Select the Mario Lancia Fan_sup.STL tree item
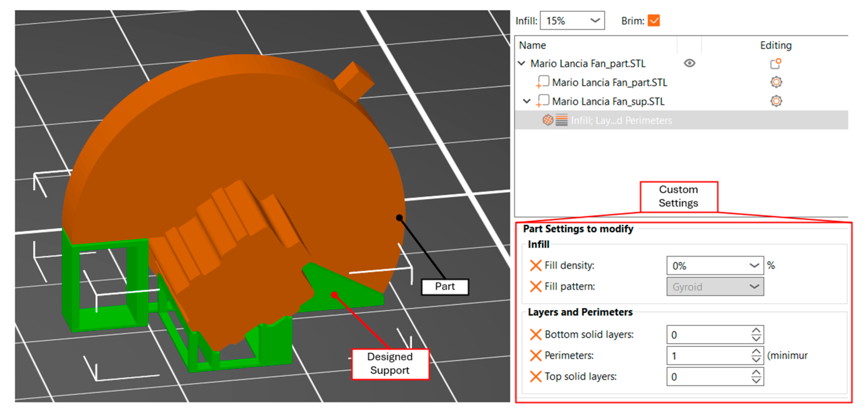 (x=608, y=101)
